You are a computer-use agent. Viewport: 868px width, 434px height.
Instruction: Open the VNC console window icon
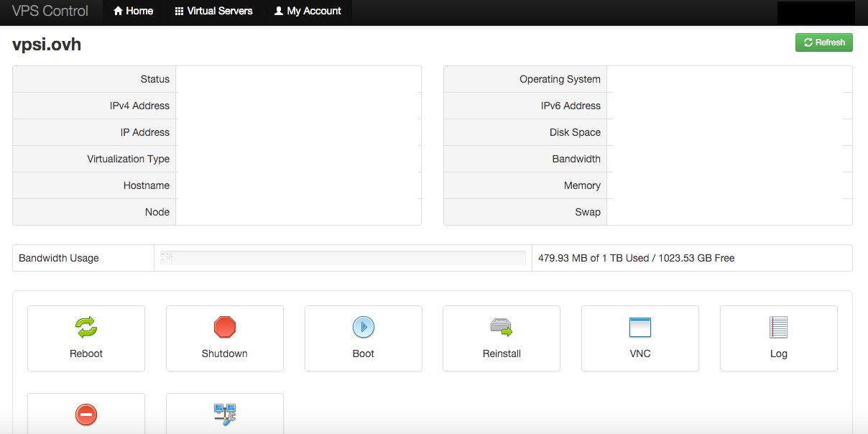coord(640,328)
